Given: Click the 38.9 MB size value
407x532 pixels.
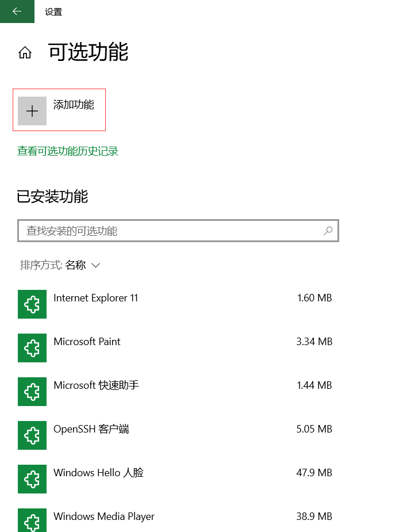Looking at the screenshot, I should pos(314,516).
